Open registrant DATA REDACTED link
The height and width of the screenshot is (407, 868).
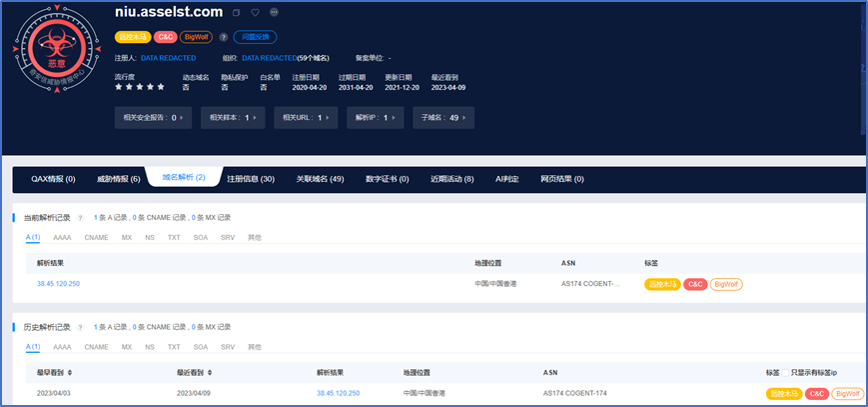168,58
